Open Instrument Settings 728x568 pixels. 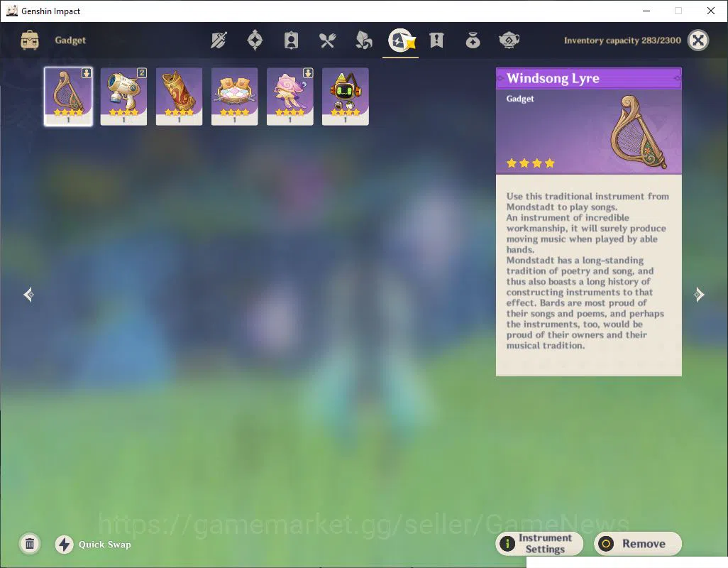(539, 543)
